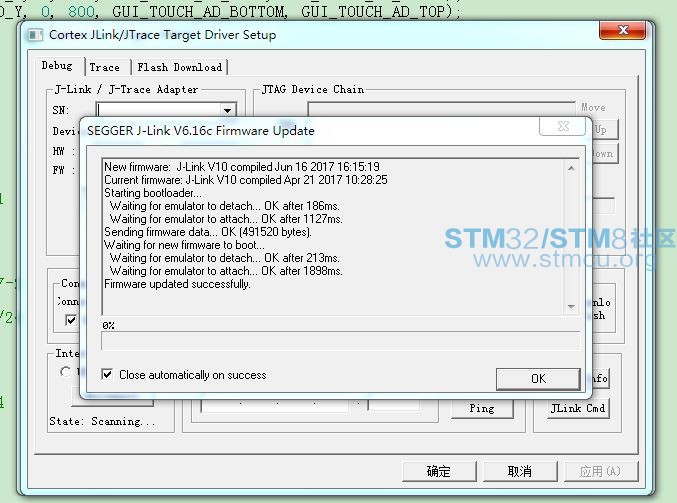Click the 'Starting bootloader...' log line
The height and width of the screenshot is (503, 677).
pyautogui.click(x=153, y=193)
